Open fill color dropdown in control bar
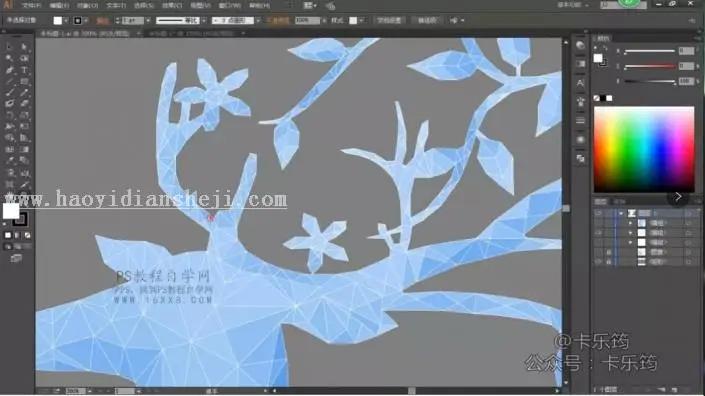705x396 pixels. click(66, 21)
